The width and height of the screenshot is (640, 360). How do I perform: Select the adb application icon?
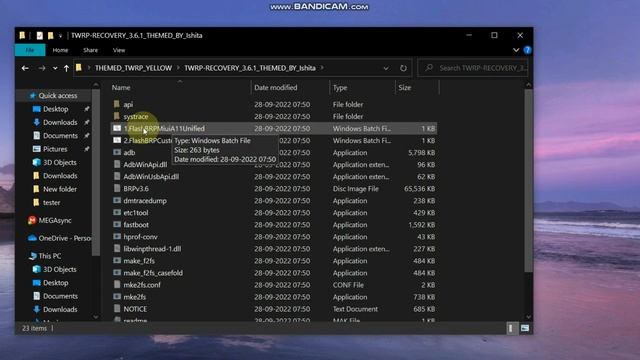pos(117,153)
